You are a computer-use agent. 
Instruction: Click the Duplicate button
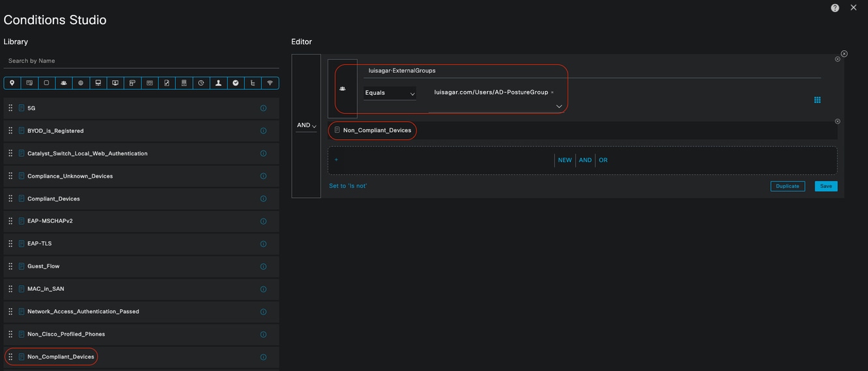tap(787, 186)
